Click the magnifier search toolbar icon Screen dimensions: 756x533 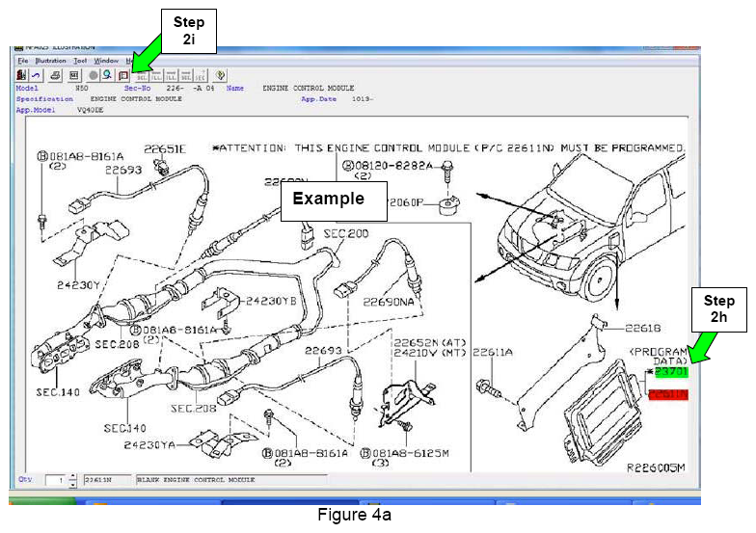107,74
